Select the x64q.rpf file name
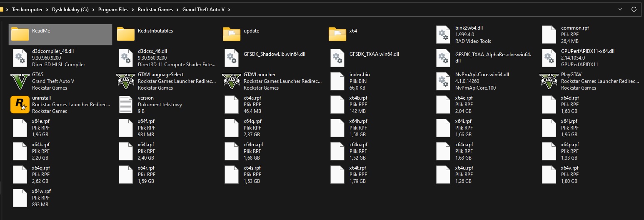Image resolution: width=644 pixels, height=220 pixels. pos(41,168)
